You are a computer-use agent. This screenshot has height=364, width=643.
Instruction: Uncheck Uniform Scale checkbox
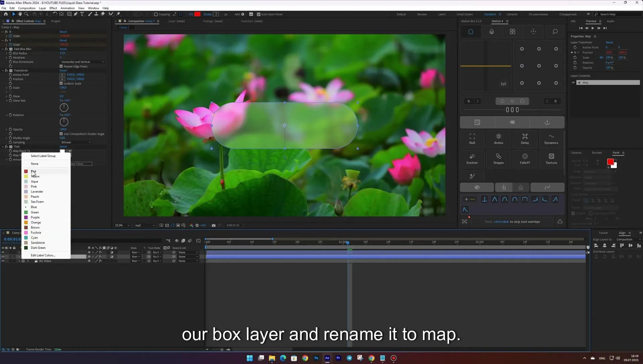coord(61,83)
